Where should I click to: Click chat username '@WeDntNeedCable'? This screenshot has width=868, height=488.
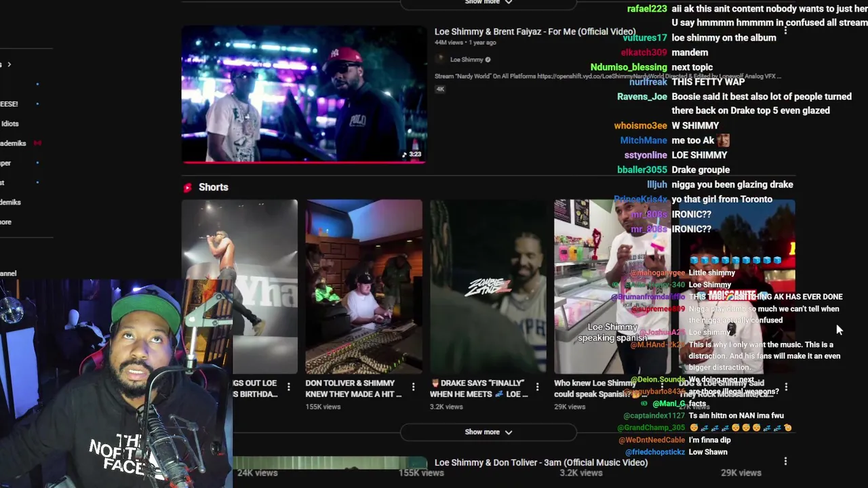[652, 440]
